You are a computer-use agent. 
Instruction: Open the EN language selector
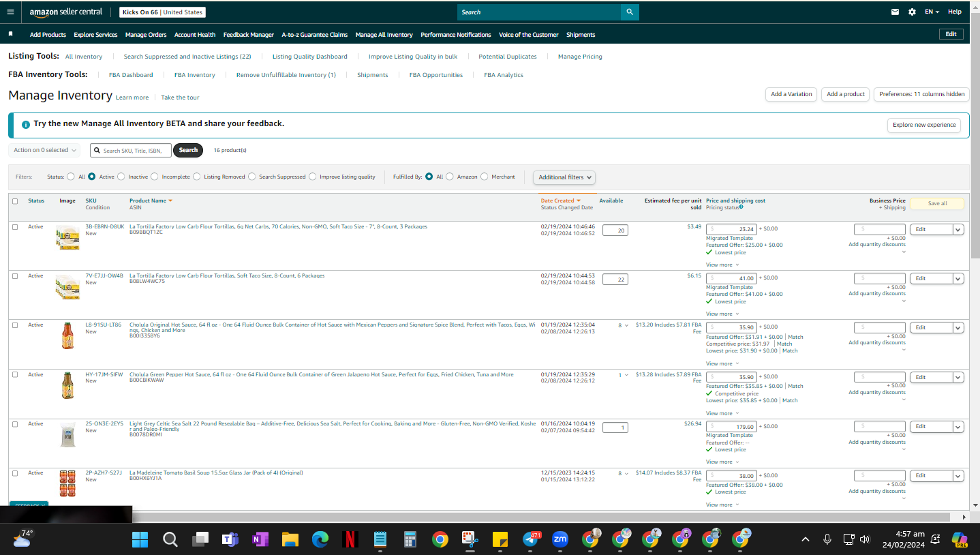pos(932,12)
